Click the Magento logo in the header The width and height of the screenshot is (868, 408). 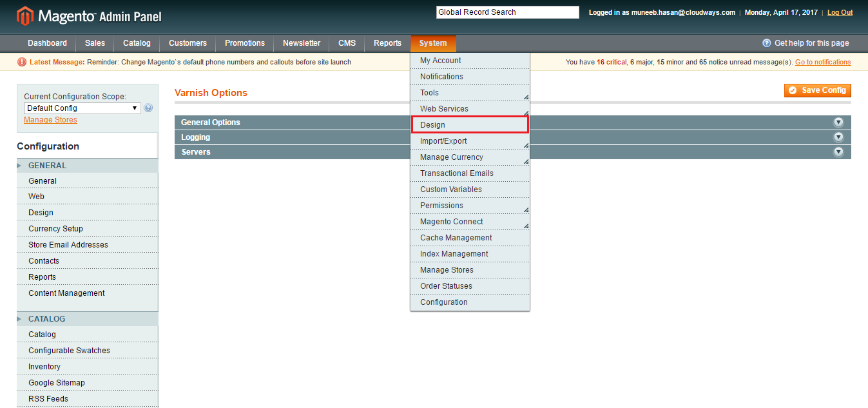click(89, 16)
